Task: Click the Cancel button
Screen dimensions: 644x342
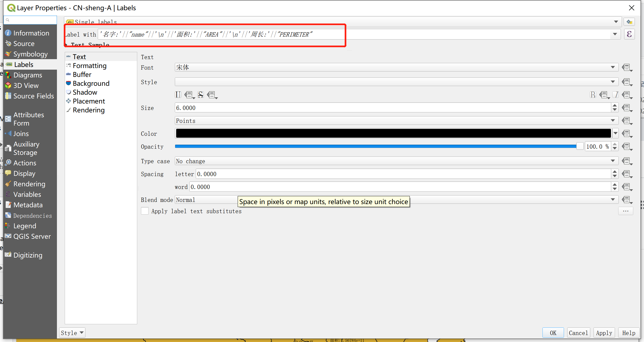Action: coord(578,333)
